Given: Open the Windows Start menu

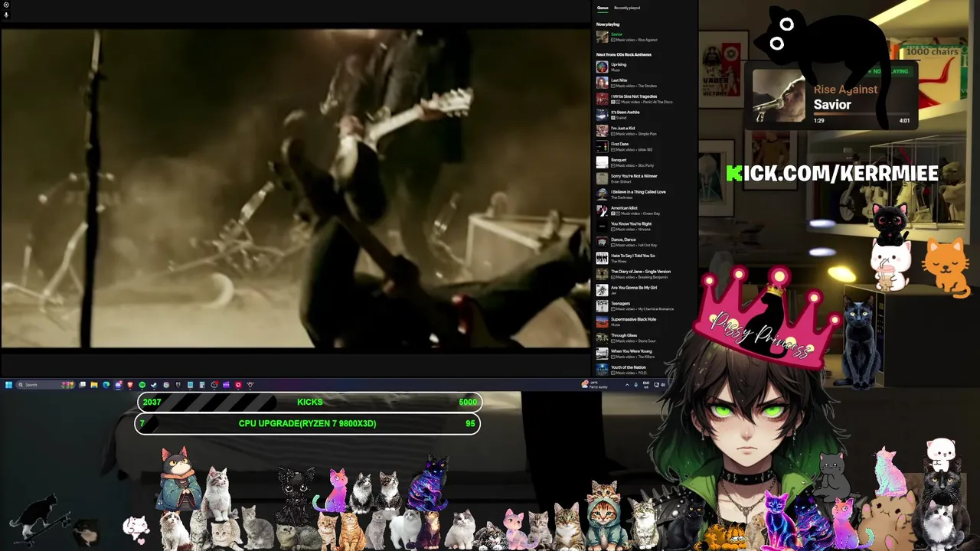Looking at the screenshot, I should (8, 384).
